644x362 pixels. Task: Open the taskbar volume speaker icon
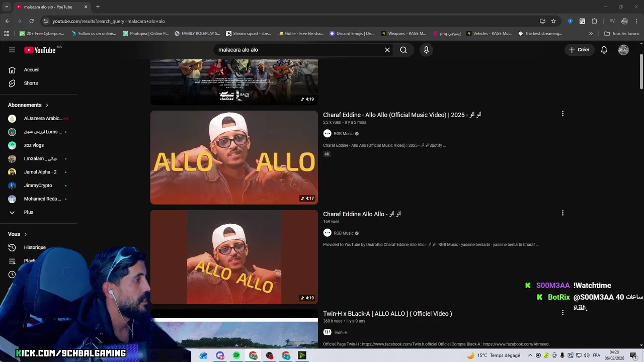[587, 355]
